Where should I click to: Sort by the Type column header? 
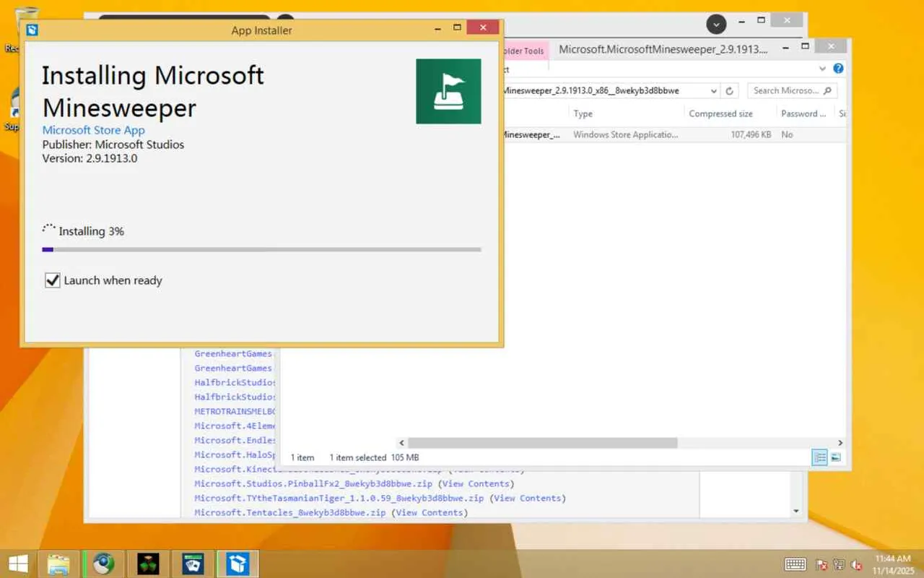pos(583,113)
